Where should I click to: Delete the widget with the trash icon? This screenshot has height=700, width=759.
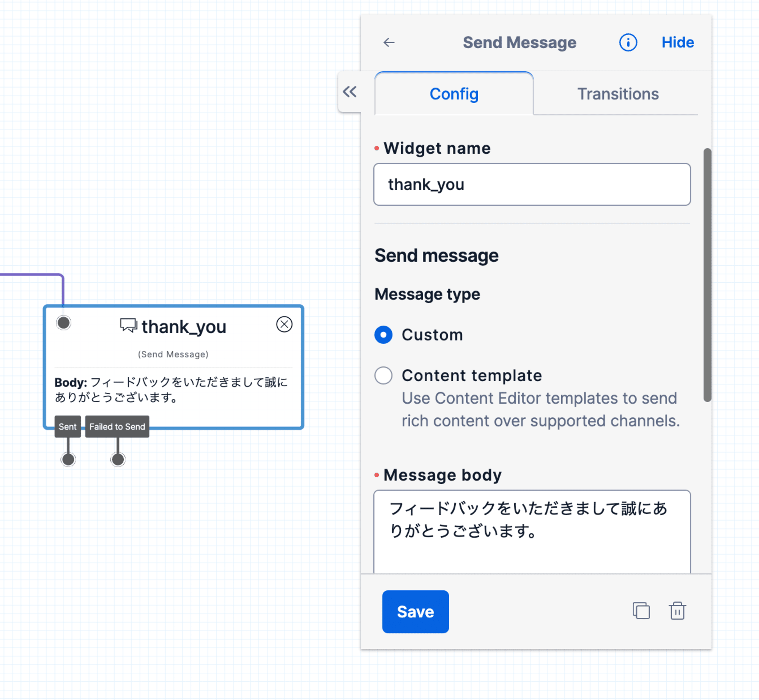point(677,610)
